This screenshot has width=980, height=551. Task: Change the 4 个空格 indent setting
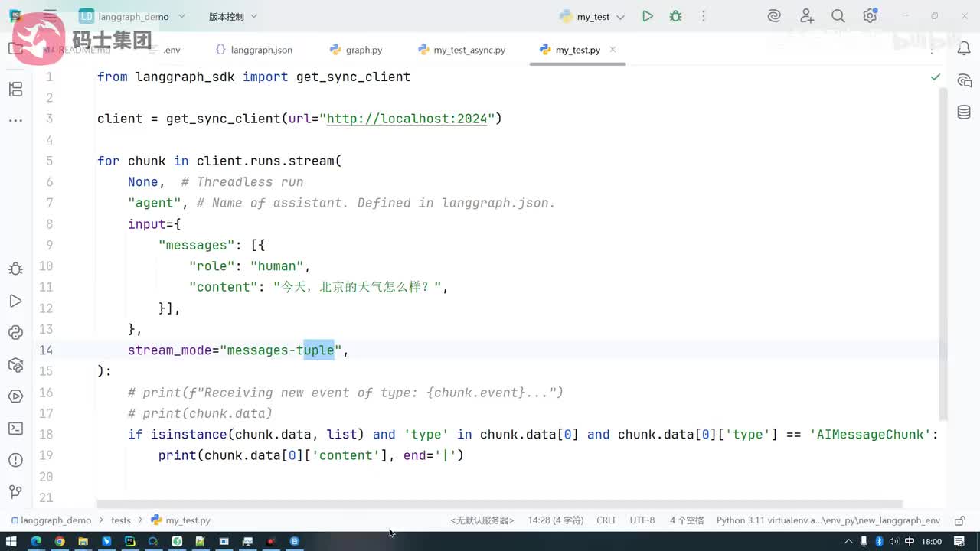(687, 520)
